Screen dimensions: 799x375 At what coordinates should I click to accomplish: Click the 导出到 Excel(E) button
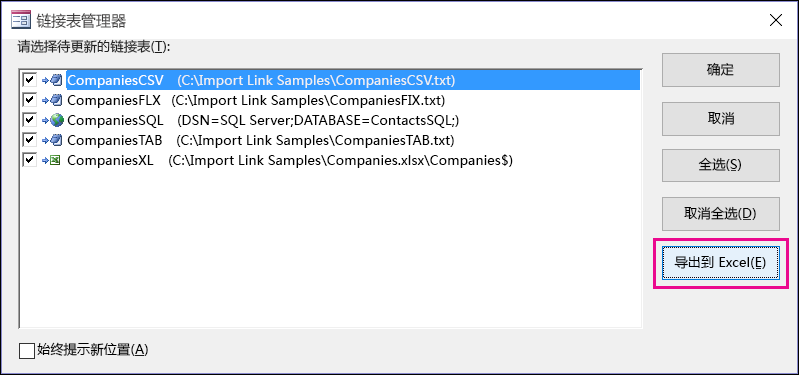(721, 263)
